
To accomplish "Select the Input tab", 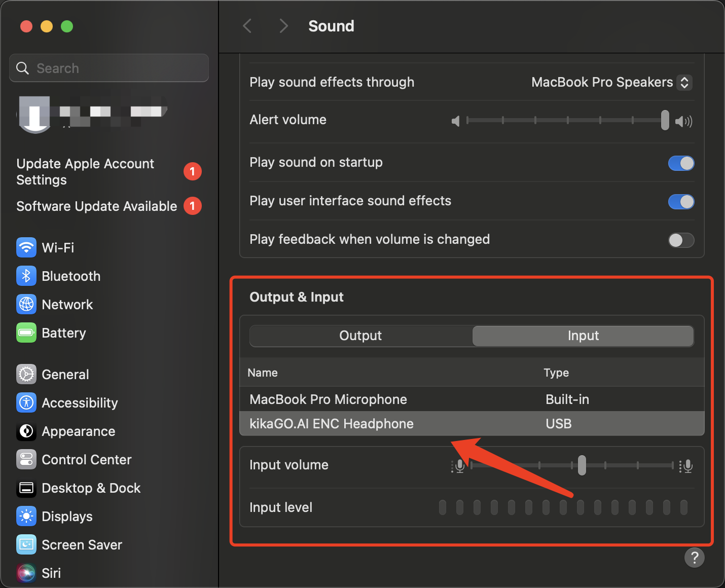I will (x=583, y=336).
